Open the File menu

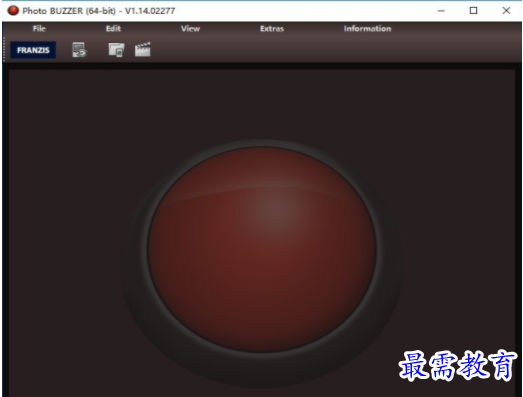point(39,29)
